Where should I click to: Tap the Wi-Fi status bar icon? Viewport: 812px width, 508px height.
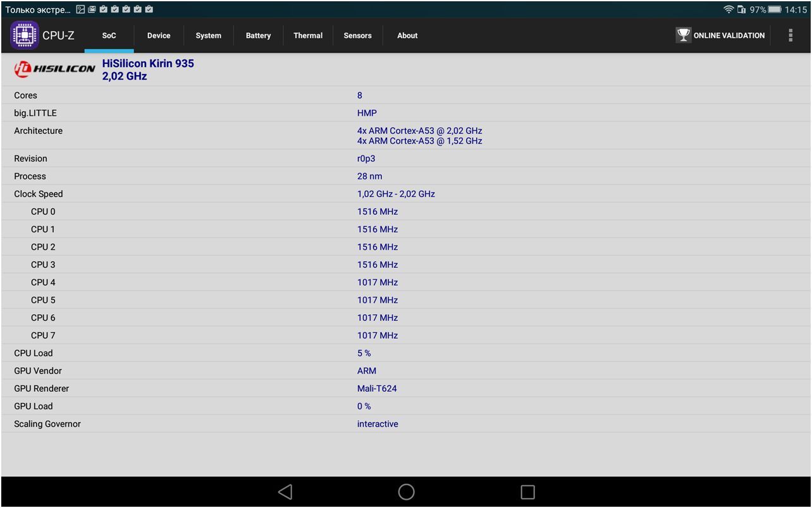click(729, 9)
